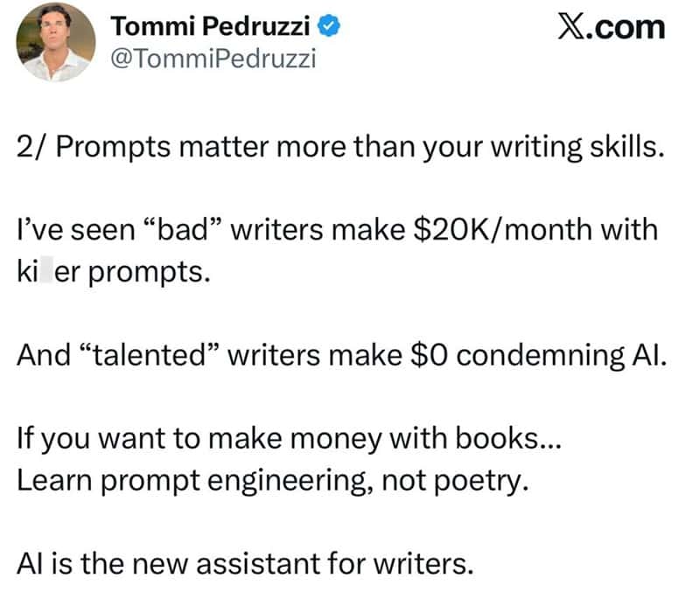Click the final line "AI is the new assistant for writers."

pyautogui.click(x=245, y=564)
